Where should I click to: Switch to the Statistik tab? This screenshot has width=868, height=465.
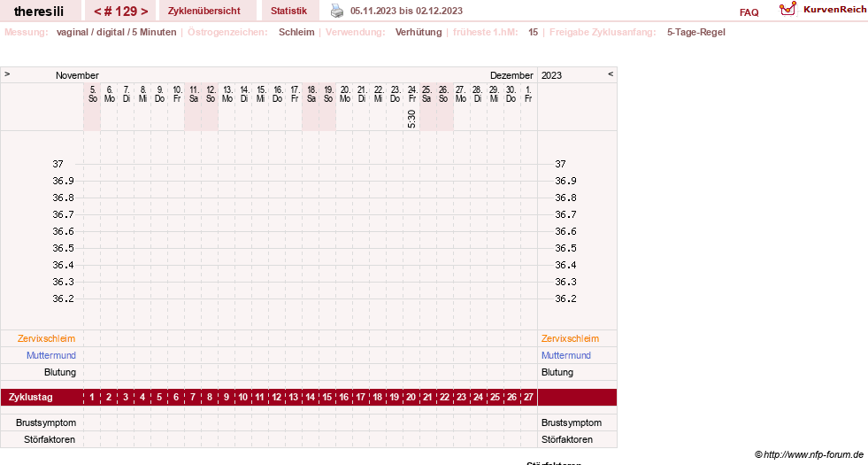tap(289, 11)
